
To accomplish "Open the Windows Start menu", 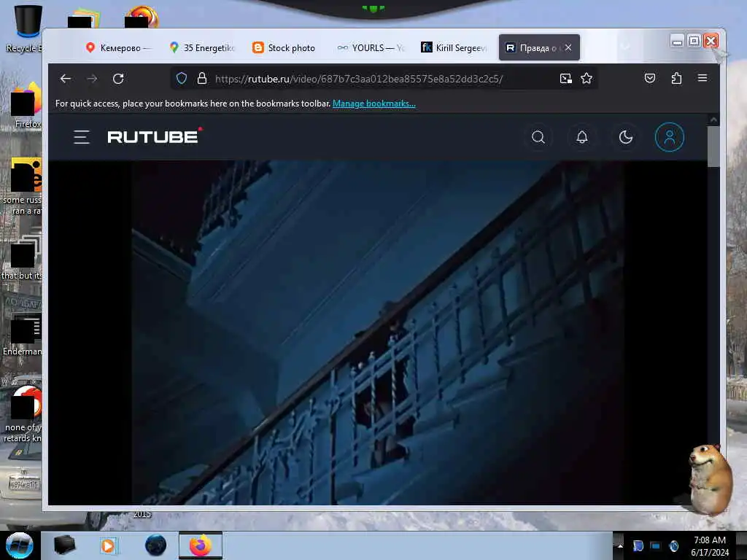I will 19,545.
